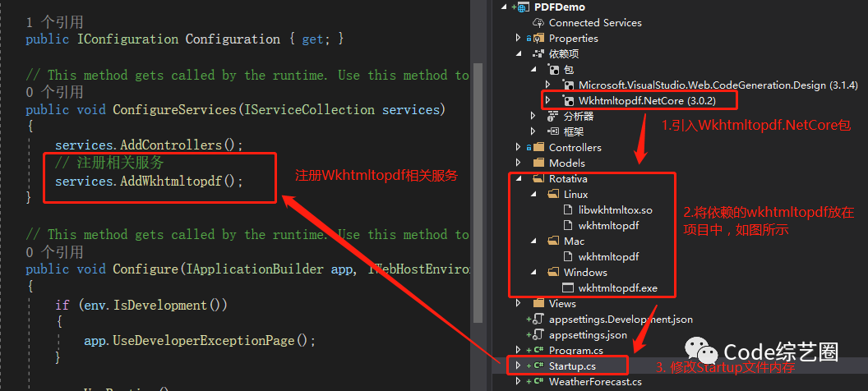Viewport: 868px width, 391px height.
Task: Click the IConfiguration type in code
Action: coord(127,39)
